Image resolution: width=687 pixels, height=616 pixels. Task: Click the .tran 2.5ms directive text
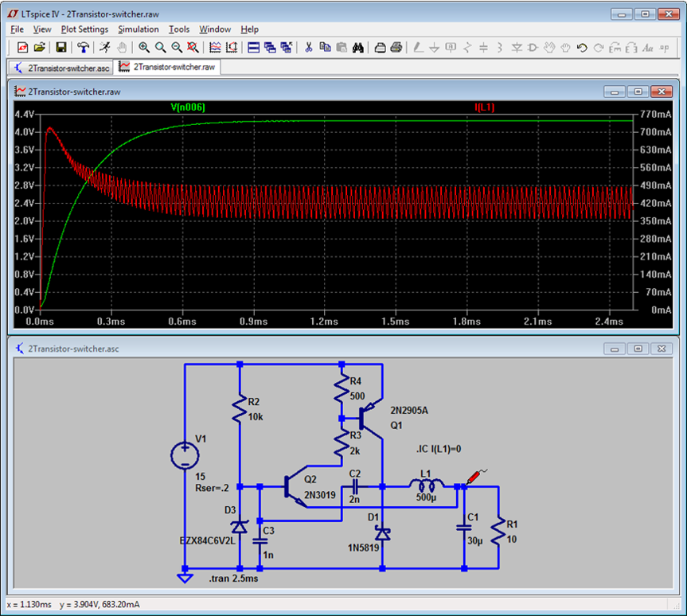pos(233,579)
